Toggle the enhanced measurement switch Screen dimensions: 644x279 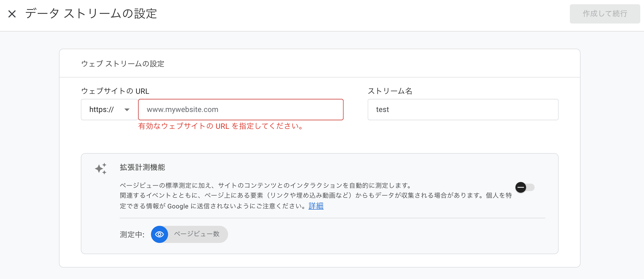click(525, 187)
